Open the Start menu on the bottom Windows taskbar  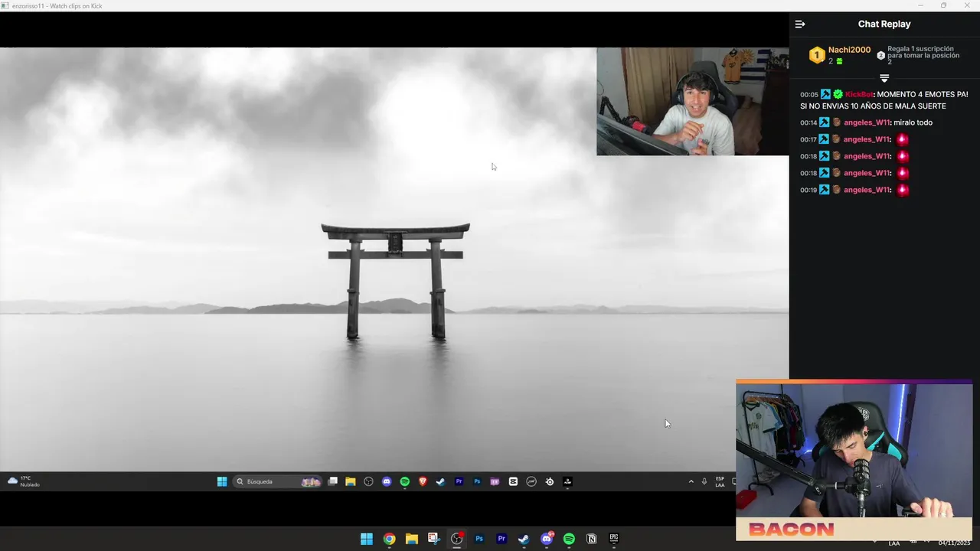pos(367,539)
